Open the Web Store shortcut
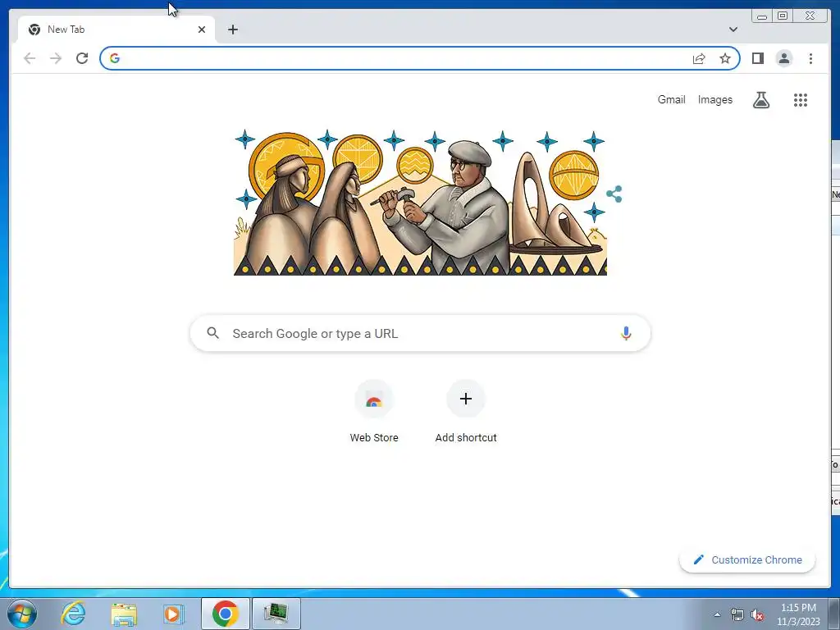Viewport: 840px width, 630px height. pyautogui.click(x=374, y=412)
